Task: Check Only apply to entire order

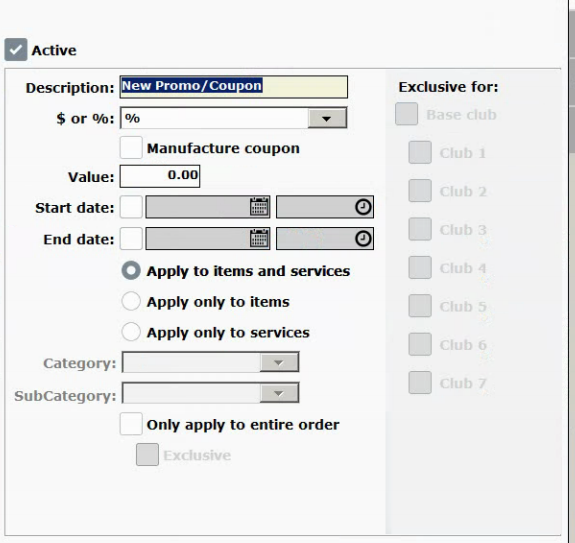Action: (x=131, y=424)
